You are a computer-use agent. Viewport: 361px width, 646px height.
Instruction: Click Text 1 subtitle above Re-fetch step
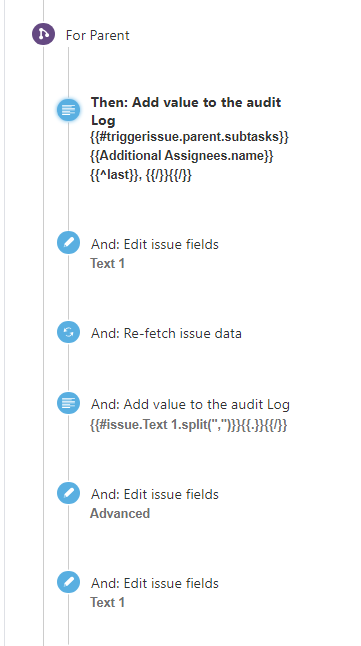coord(108,263)
